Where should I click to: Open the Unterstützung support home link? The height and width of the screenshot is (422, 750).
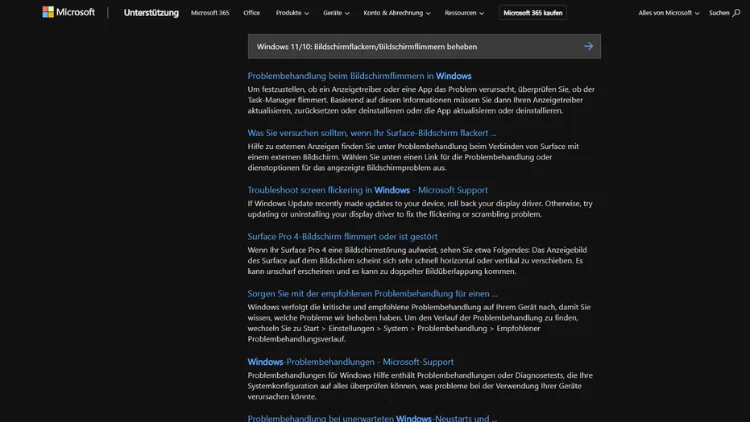(151, 13)
